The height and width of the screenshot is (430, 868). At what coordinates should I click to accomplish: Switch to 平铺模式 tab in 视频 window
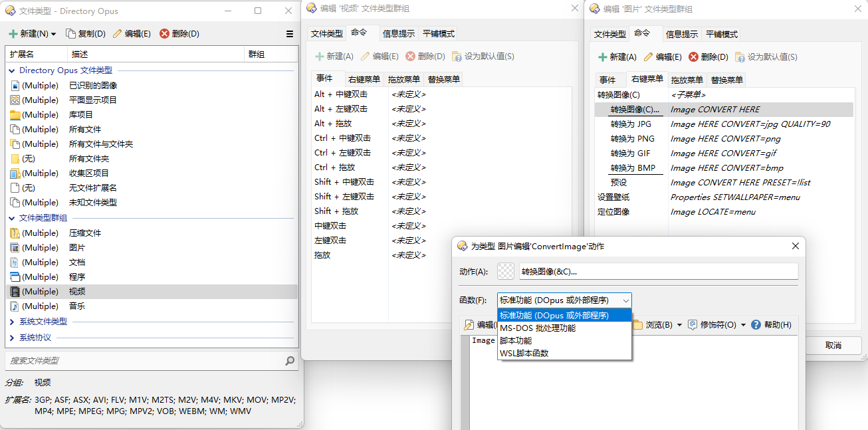tap(439, 34)
